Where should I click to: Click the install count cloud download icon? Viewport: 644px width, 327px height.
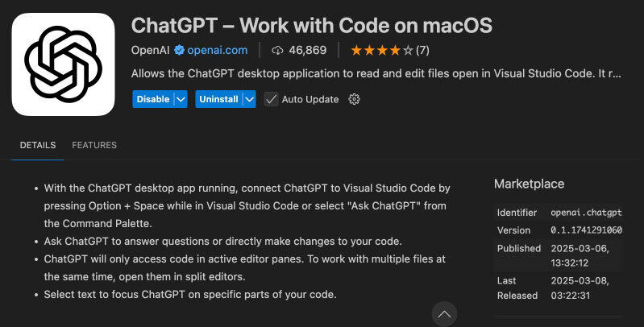coord(277,51)
